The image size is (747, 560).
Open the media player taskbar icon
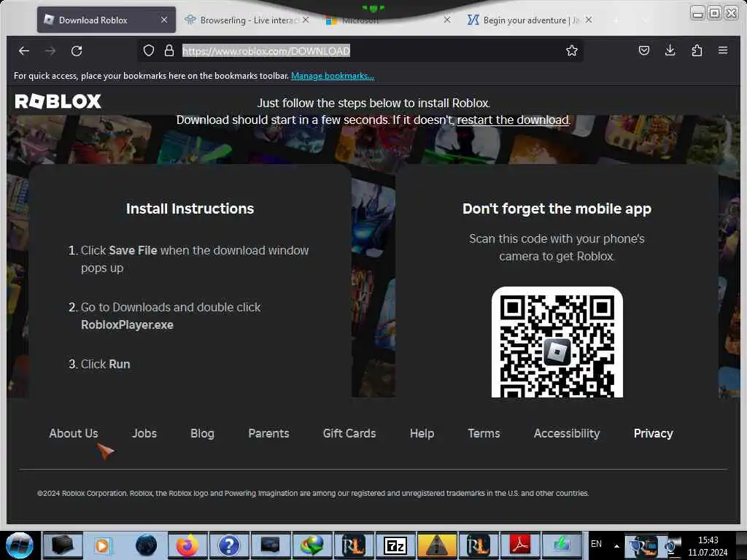[x=102, y=545]
